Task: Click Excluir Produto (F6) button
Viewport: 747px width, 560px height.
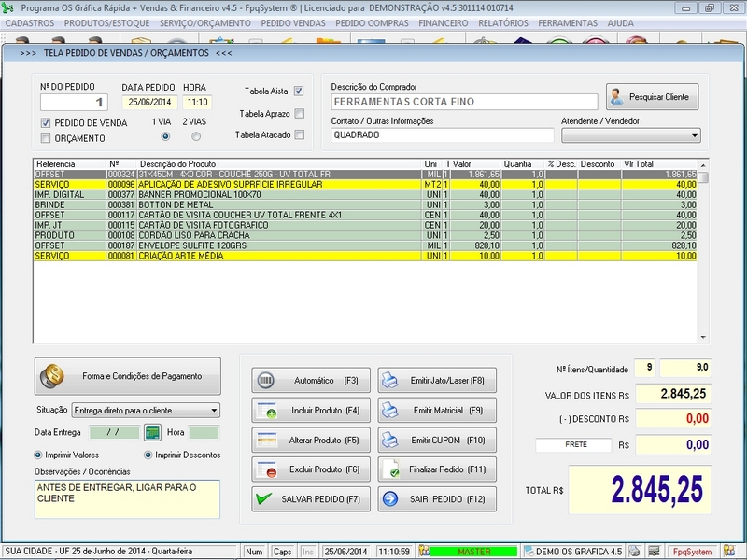Action: 311,469
